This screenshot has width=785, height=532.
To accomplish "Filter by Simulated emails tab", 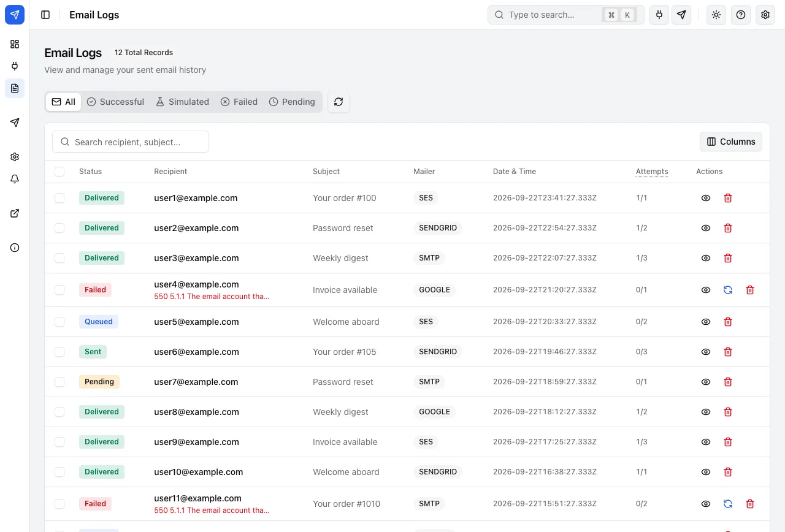I will 182,102.
